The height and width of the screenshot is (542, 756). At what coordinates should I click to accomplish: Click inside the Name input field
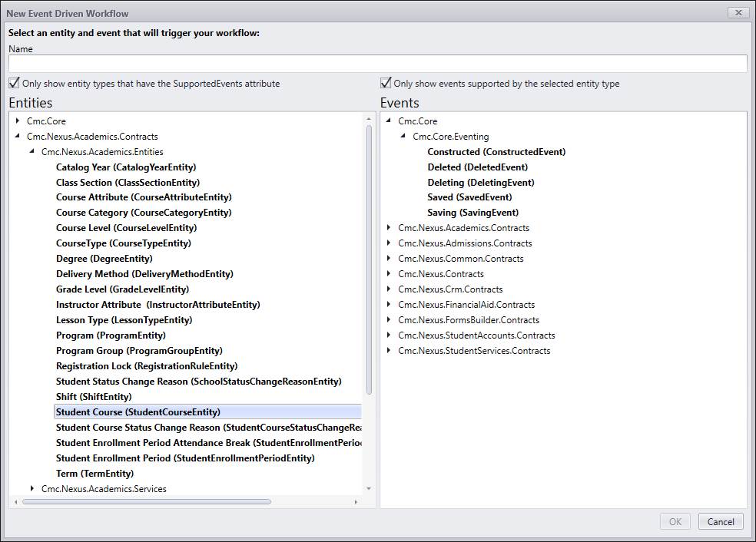pyautogui.click(x=377, y=62)
